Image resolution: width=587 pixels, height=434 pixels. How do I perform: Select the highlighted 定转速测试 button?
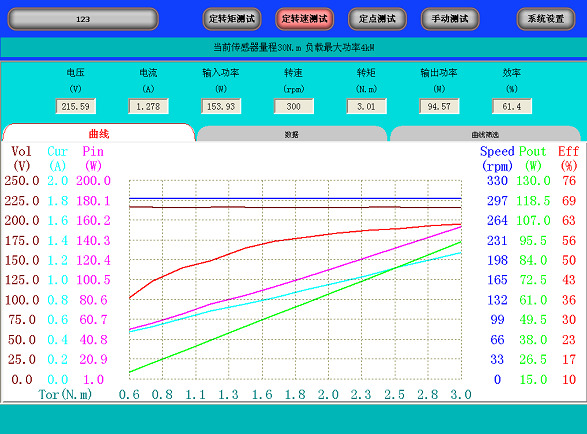(305, 19)
